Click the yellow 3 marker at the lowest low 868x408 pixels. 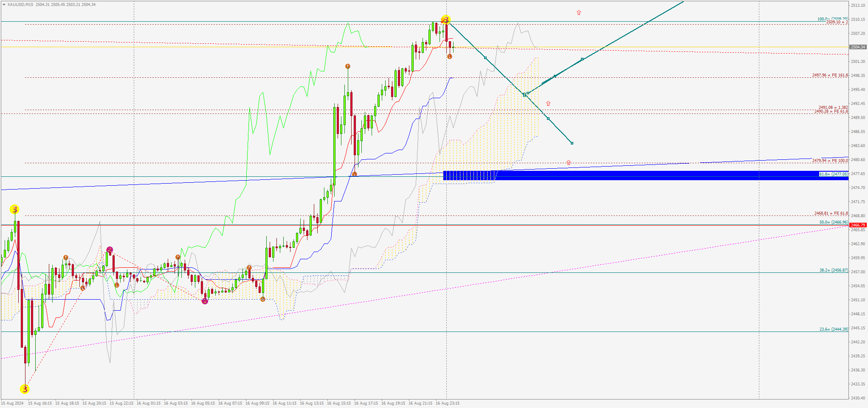click(x=25, y=389)
